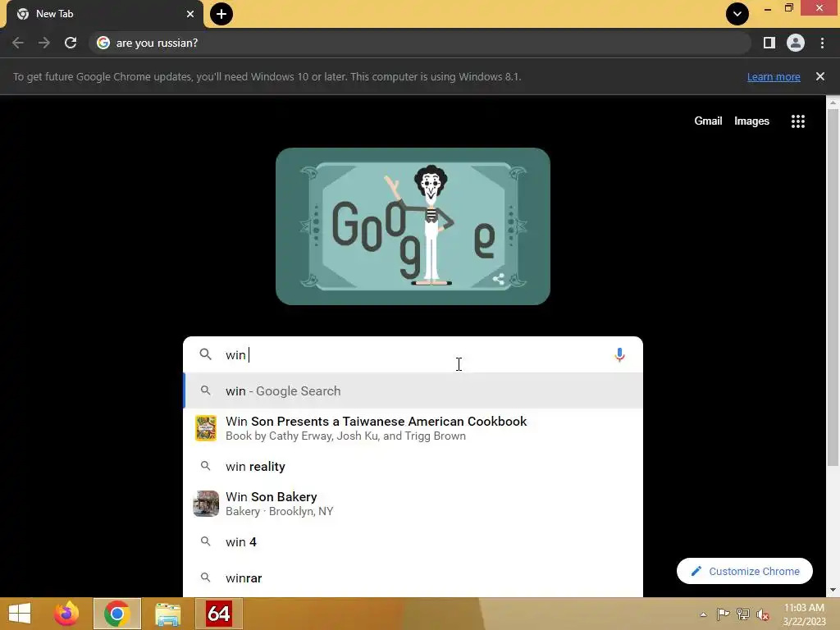Open the tab search dropdown arrow
Image resolution: width=840 pixels, height=630 pixels.
737,14
